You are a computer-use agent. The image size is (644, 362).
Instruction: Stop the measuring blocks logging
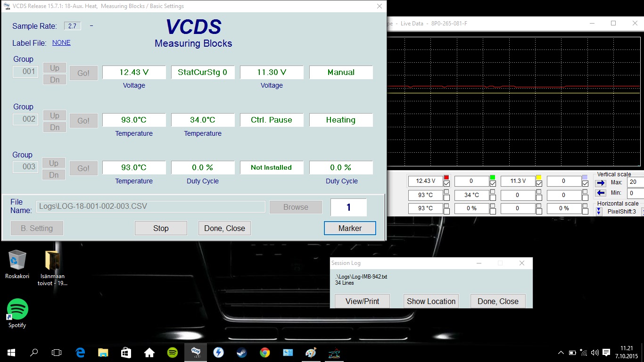[161, 228]
